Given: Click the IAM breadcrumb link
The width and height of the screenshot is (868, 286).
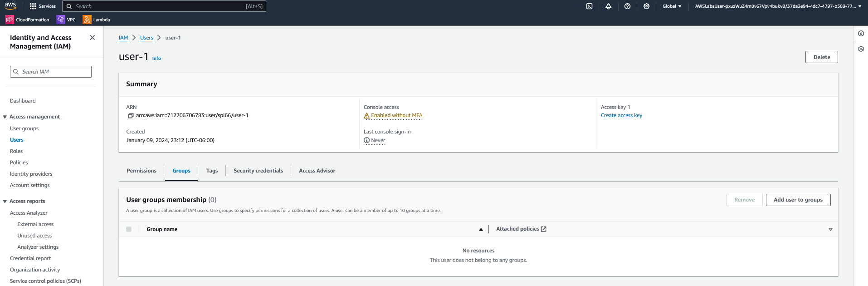Looking at the screenshot, I should pos(123,38).
